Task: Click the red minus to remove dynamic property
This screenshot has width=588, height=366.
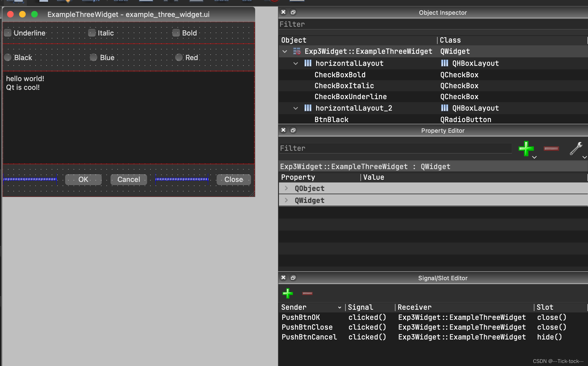Action: (x=551, y=149)
